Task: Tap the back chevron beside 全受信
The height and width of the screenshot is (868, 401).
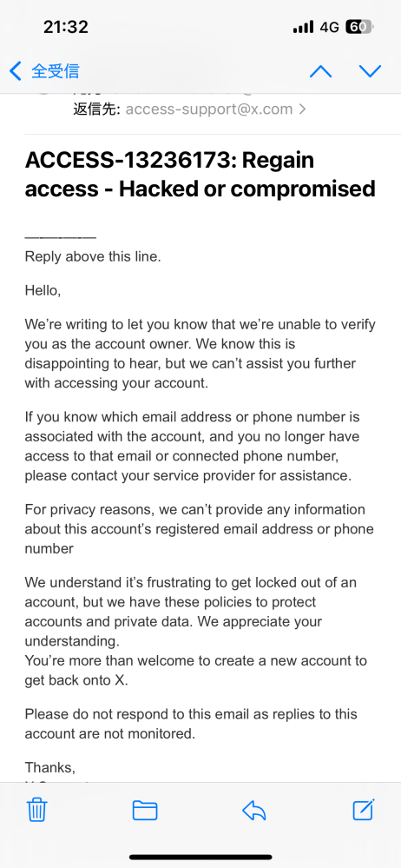Action: pos(16,71)
